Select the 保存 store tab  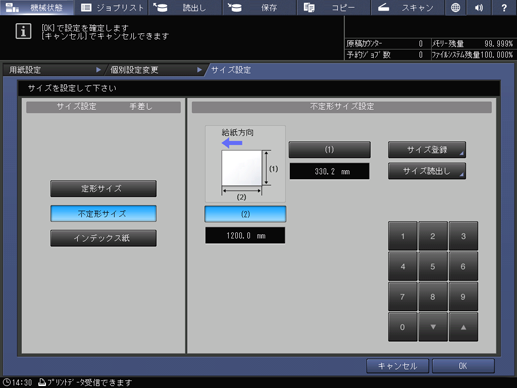coord(260,7)
